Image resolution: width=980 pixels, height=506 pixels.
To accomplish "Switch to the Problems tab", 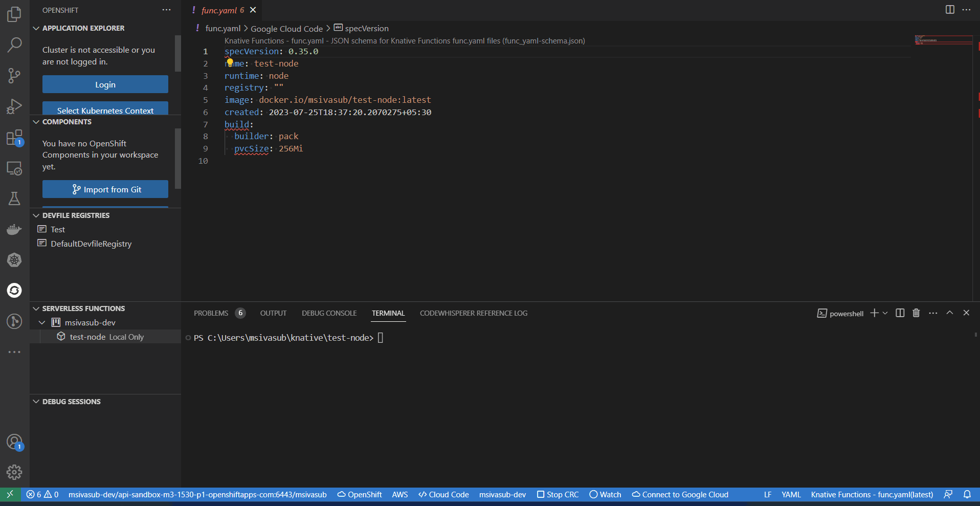I will 211,313.
